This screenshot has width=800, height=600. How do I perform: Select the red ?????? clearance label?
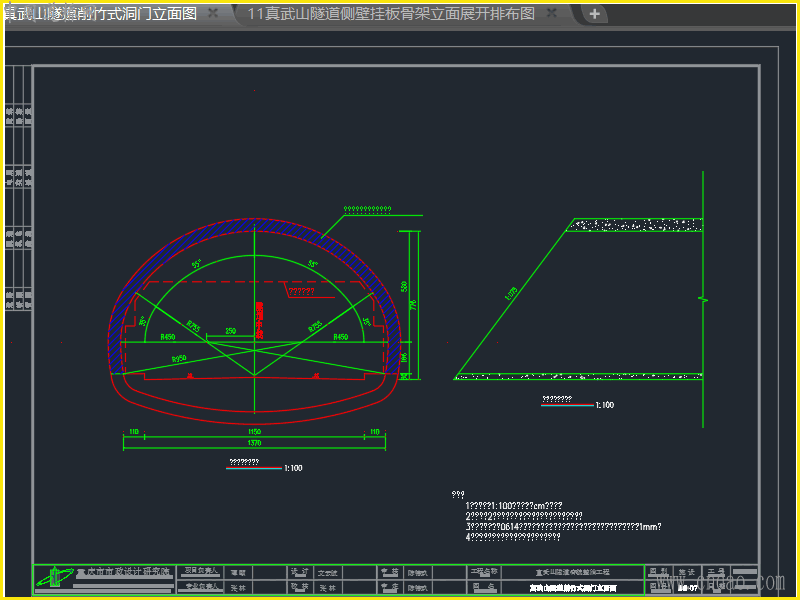(302, 292)
